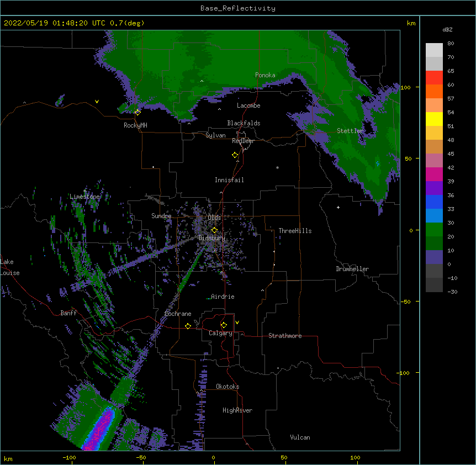Click the yellow marker near RockyMH

pos(137,112)
